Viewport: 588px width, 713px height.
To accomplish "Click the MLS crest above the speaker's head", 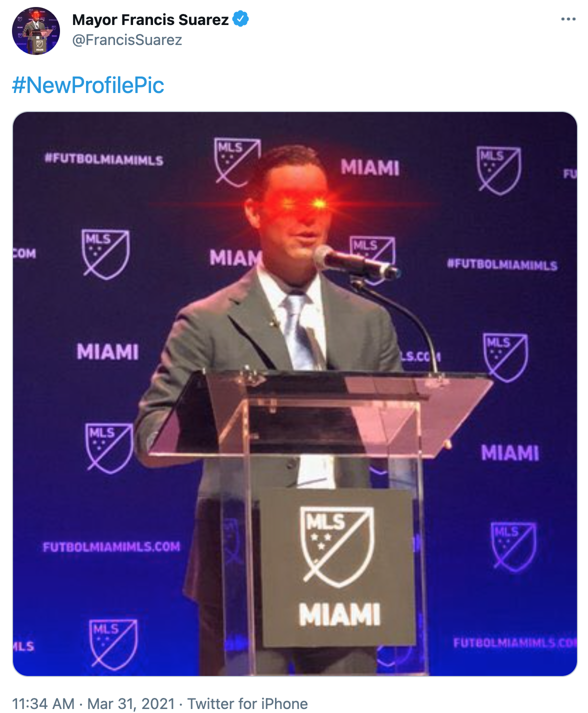I will point(237,161).
